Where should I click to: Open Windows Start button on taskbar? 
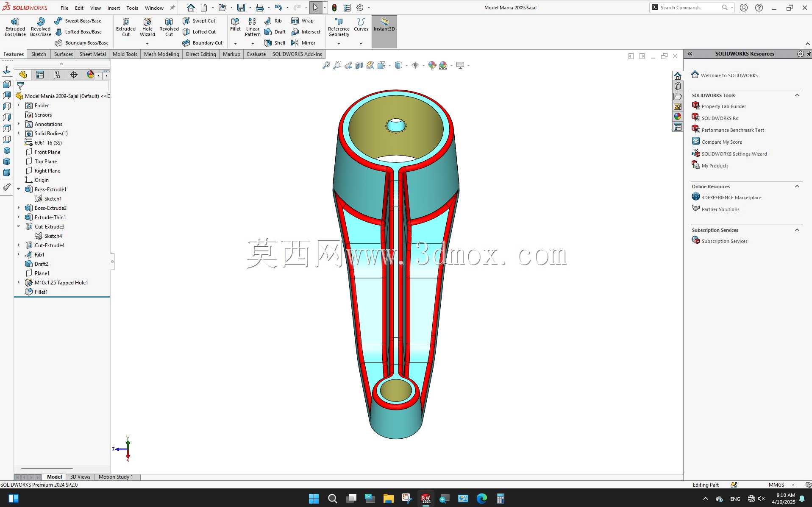[x=314, y=499]
